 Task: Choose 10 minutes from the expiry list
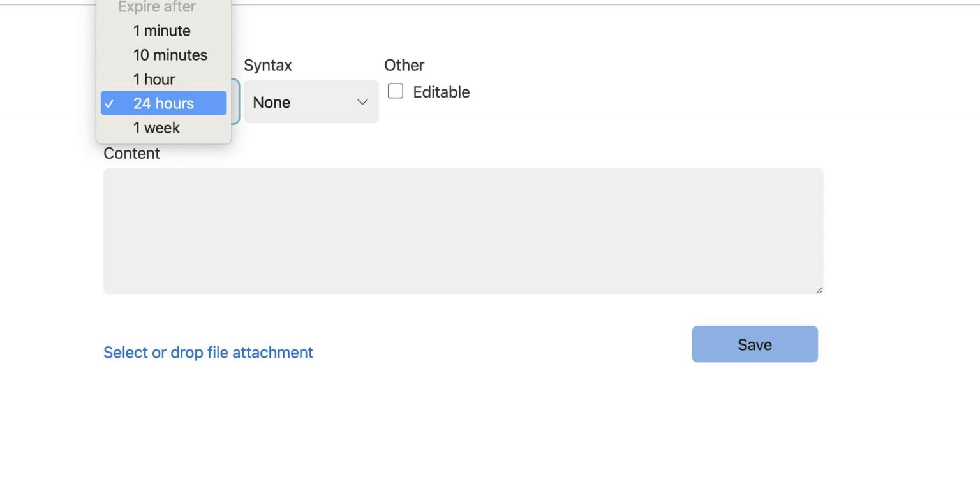point(170,55)
